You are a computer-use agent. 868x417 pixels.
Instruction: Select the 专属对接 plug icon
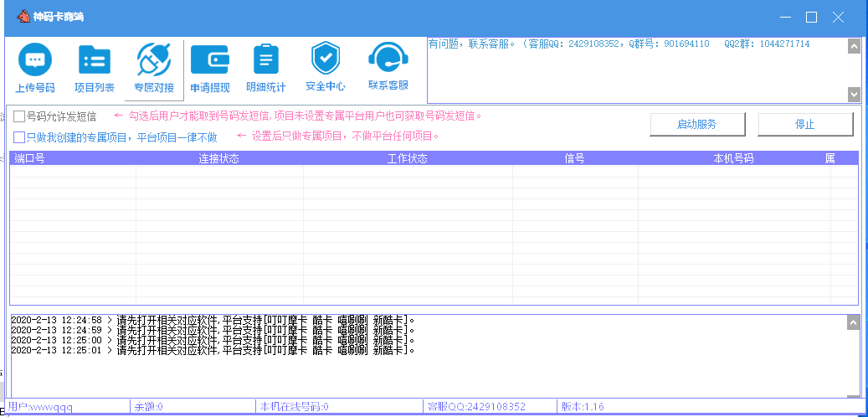pos(154,60)
